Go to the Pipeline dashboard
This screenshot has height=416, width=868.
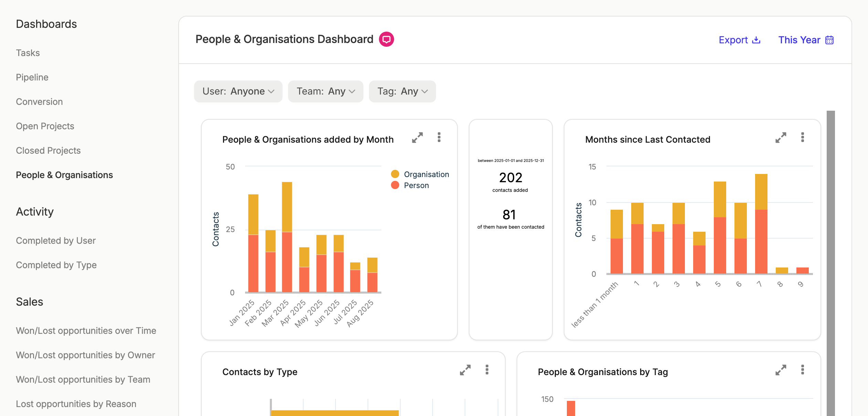(32, 77)
